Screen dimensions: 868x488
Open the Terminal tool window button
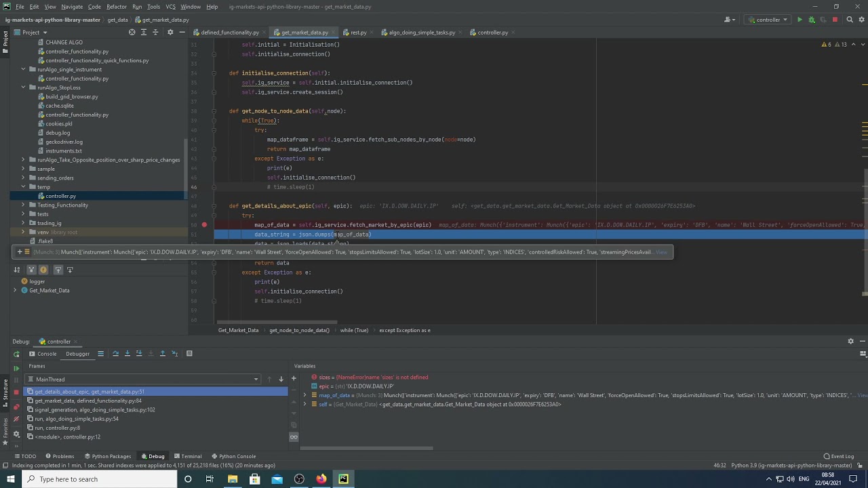coord(188,456)
